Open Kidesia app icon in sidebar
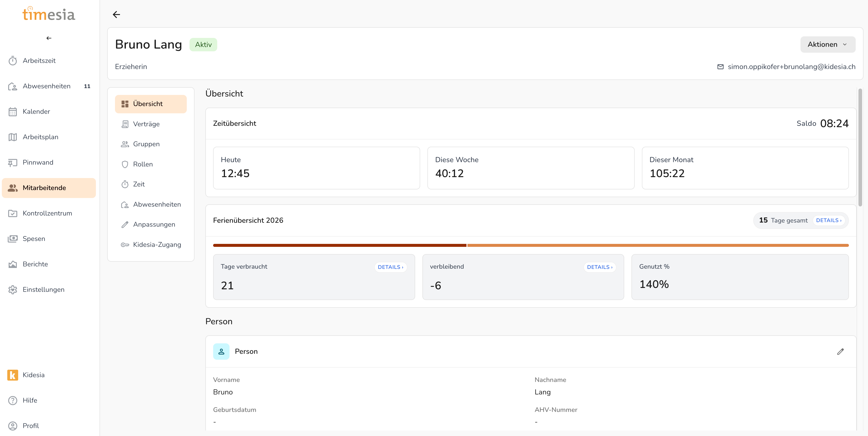 [x=13, y=375]
